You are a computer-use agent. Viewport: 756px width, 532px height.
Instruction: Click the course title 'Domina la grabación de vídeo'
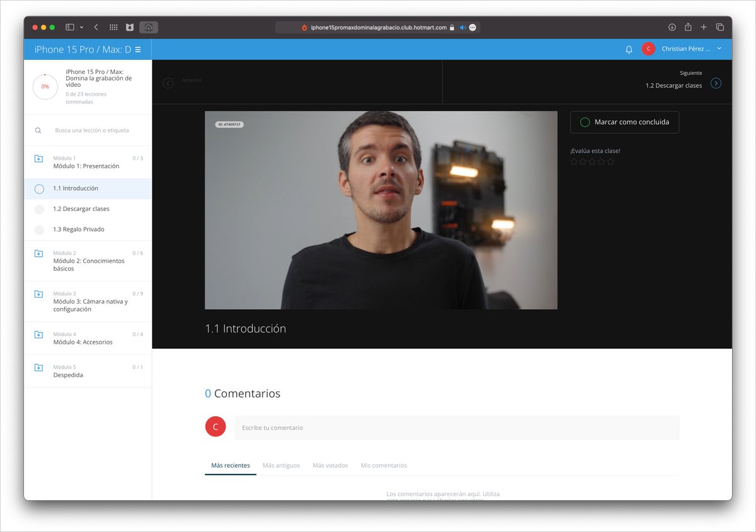(x=99, y=79)
